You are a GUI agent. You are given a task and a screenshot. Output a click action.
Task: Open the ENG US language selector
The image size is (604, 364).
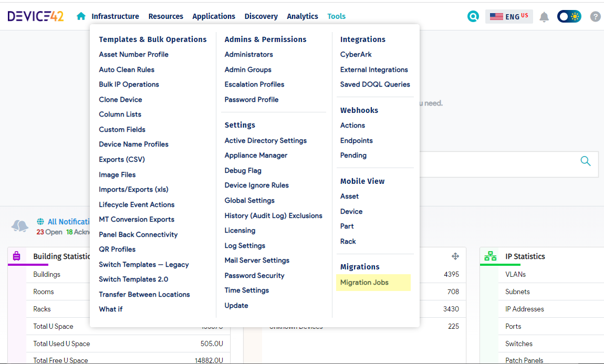click(508, 17)
